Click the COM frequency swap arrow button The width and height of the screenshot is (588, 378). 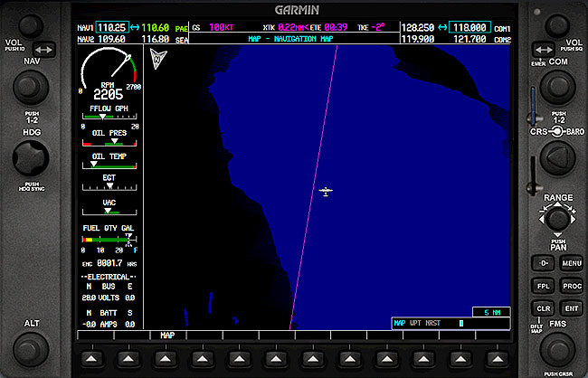(x=543, y=48)
